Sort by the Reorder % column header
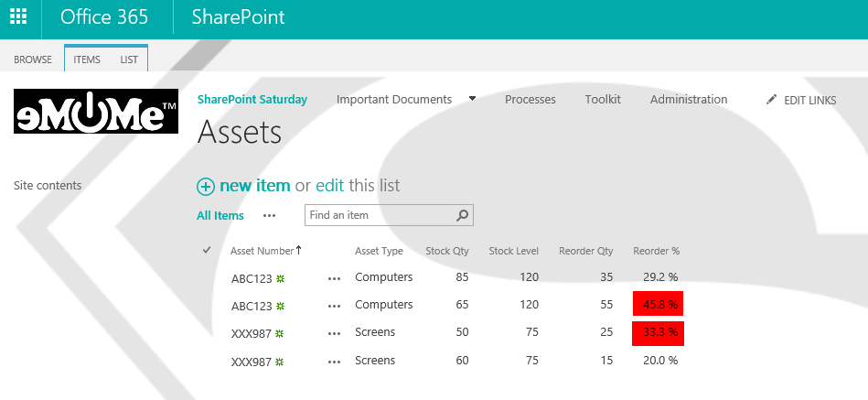Screen dimensions: 868x400 [656, 251]
